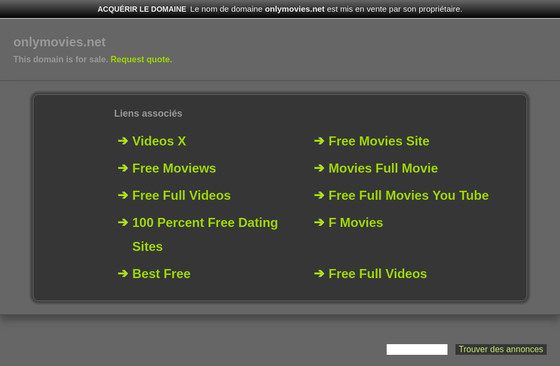
Task: Visit the Free Movies Site link
Action: tap(379, 141)
